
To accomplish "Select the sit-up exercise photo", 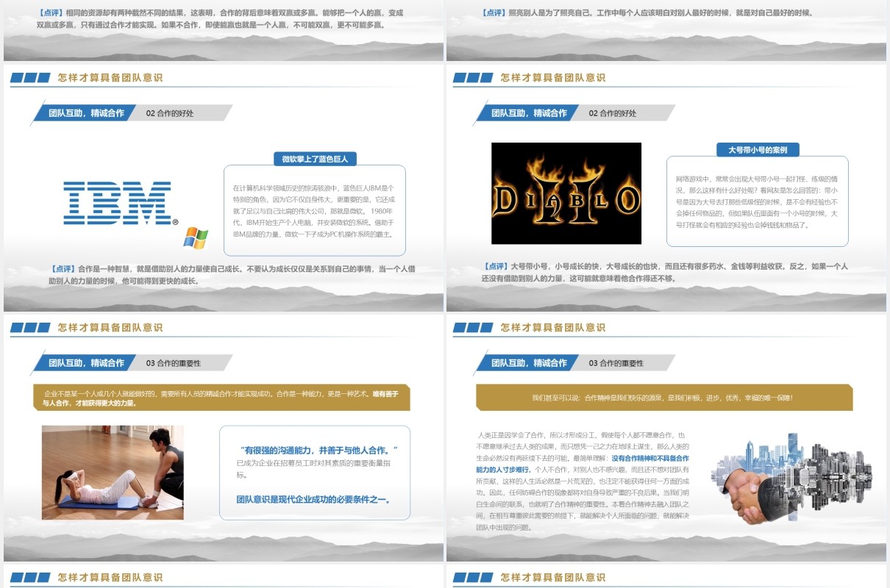I will click(113, 473).
